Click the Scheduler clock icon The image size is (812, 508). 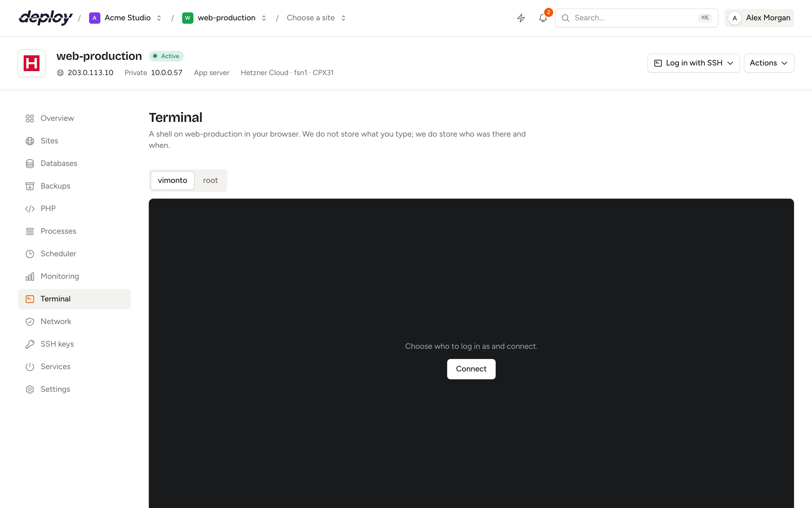tap(30, 254)
